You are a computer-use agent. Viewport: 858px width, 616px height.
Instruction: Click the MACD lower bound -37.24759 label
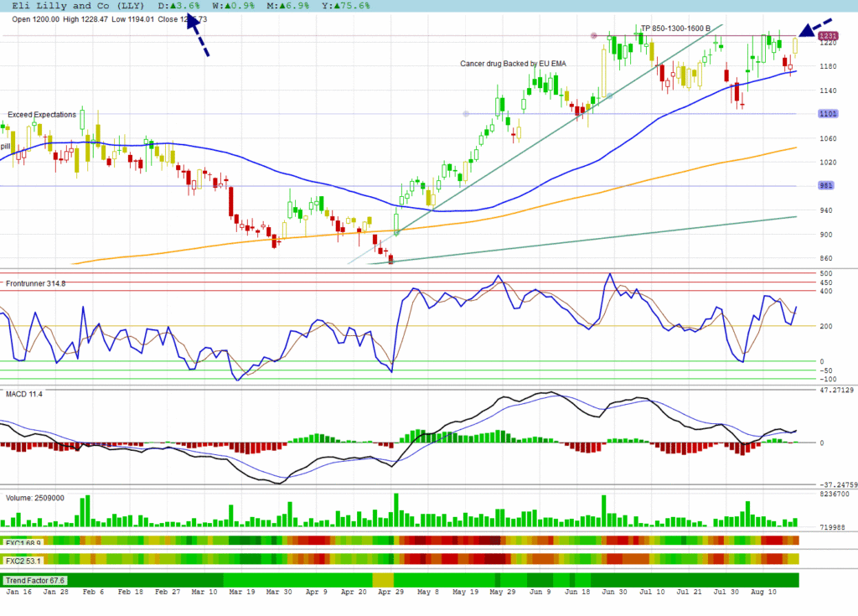[838, 484]
